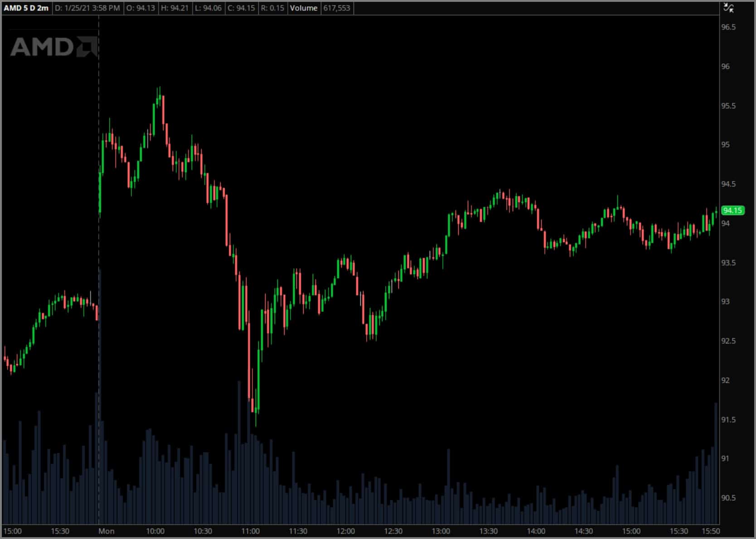The height and width of the screenshot is (539, 756).
Task: Click the 14:30 time axis label
Action: [x=583, y=531]
